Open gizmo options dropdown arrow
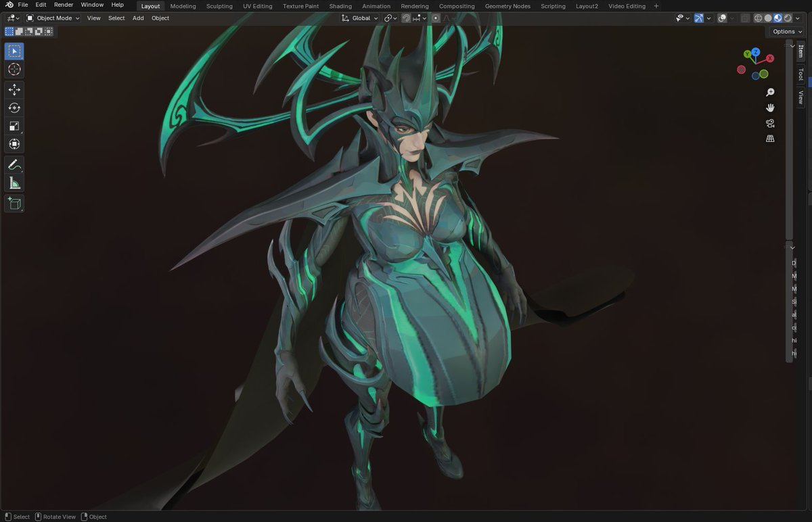Image resolution: width=812 pixels, height=522 pixels. pos(708,18)
